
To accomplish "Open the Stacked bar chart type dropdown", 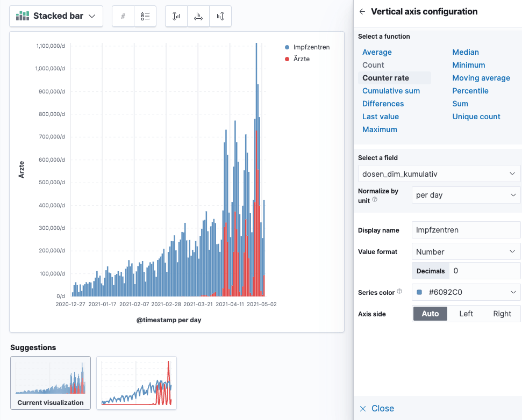I will 56,16.
